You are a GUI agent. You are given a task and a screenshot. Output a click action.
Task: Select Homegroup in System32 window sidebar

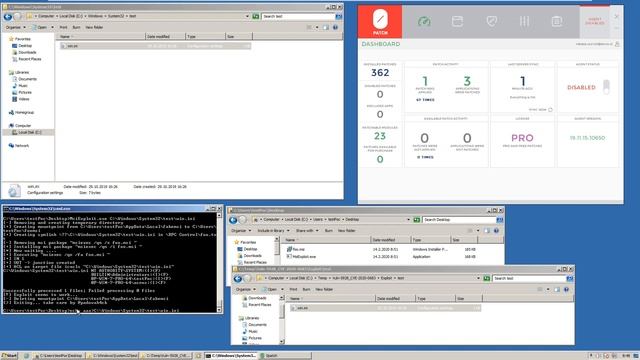coord(24,112)
